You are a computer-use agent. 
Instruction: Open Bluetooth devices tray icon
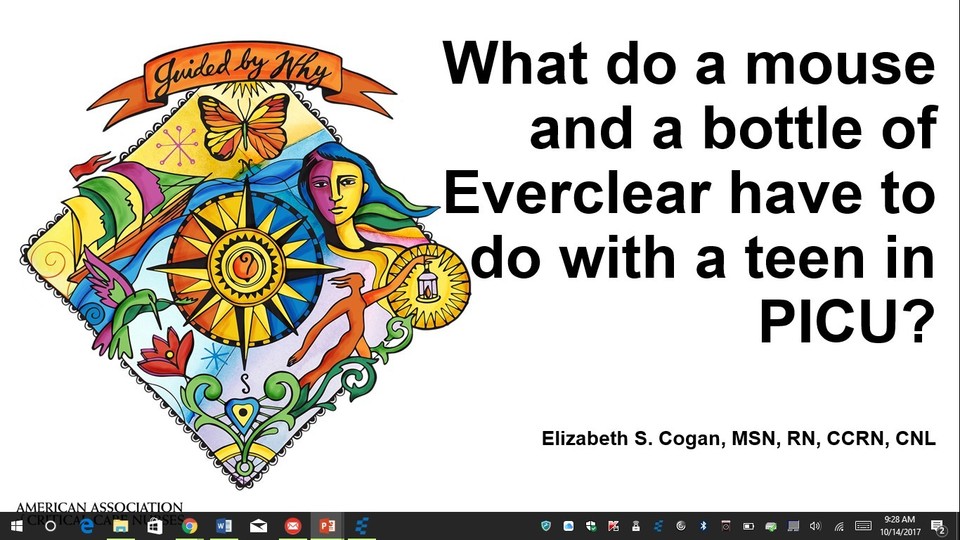(703, 526)
